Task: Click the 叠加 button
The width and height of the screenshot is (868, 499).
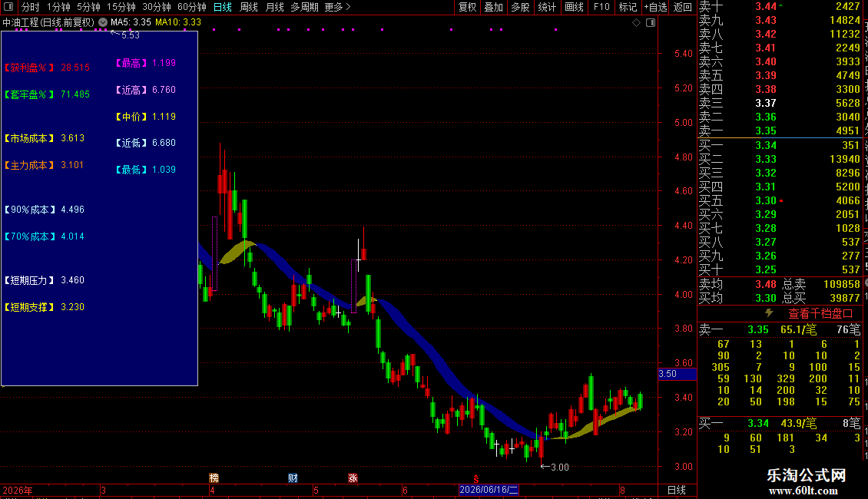Action: (x=493, y=7)
